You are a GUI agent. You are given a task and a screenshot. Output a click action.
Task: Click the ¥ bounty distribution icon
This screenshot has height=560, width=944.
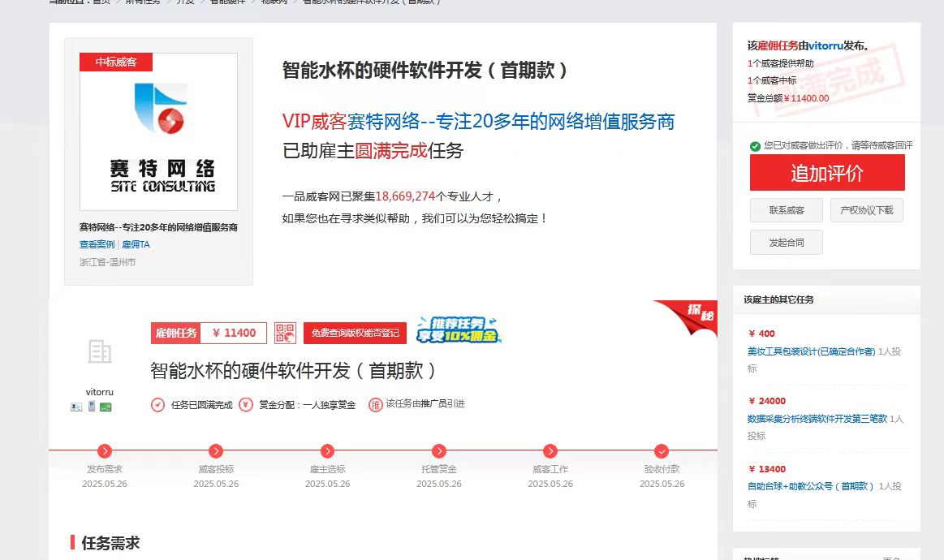245,404
